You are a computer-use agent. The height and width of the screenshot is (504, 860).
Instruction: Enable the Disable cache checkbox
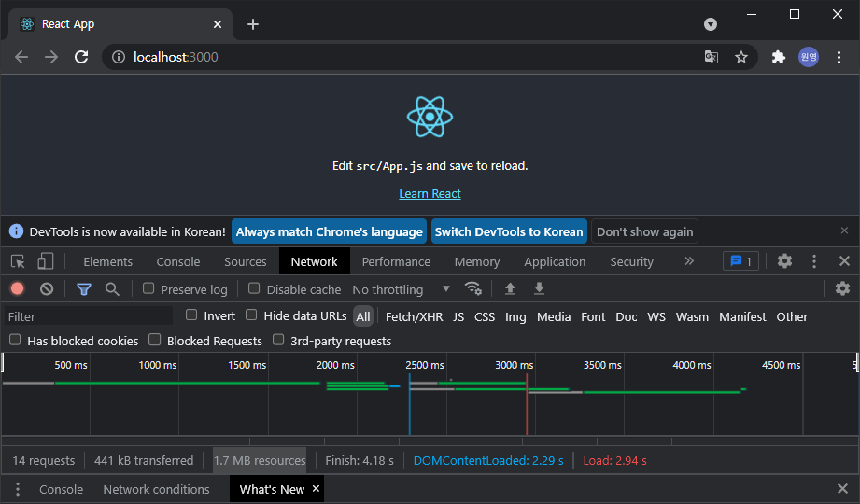[254, 287]
